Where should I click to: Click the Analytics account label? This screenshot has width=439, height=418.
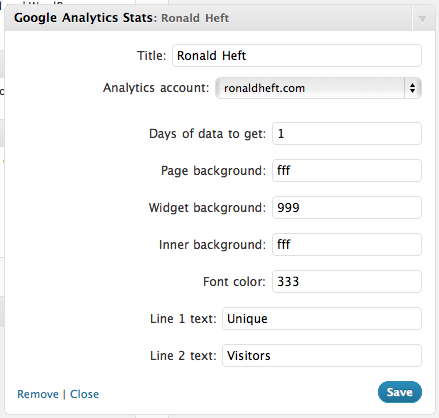(x=156, y=88)
